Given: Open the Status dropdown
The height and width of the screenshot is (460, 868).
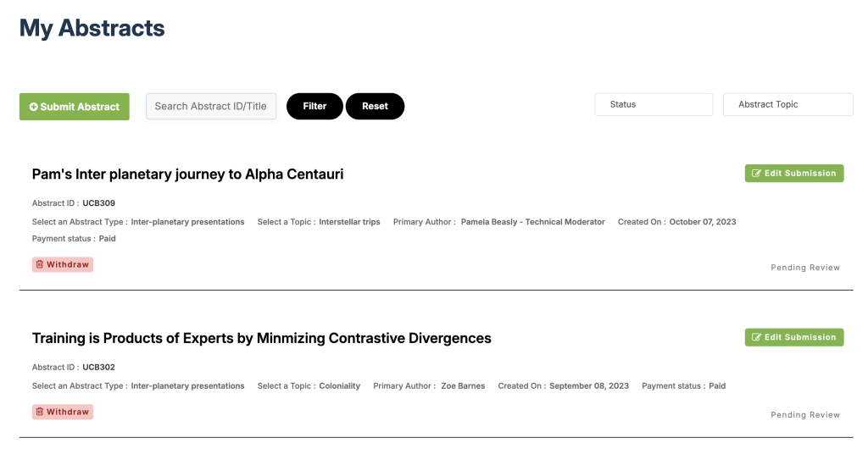Looking at the screenshot, I should [654, 104].
